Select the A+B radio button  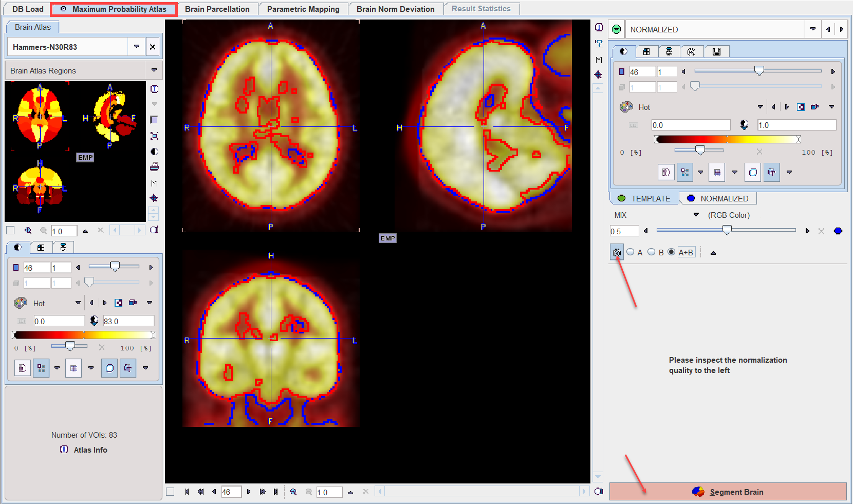671,252
